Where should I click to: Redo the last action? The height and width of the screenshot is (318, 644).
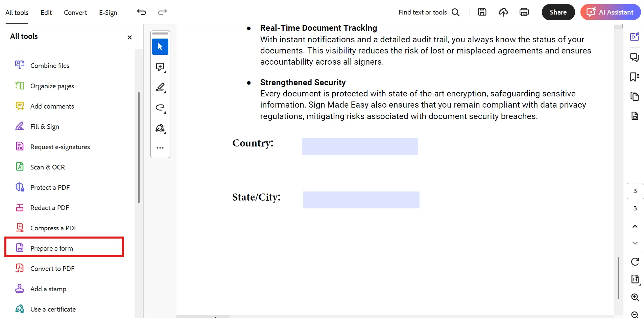coord(163,12)
